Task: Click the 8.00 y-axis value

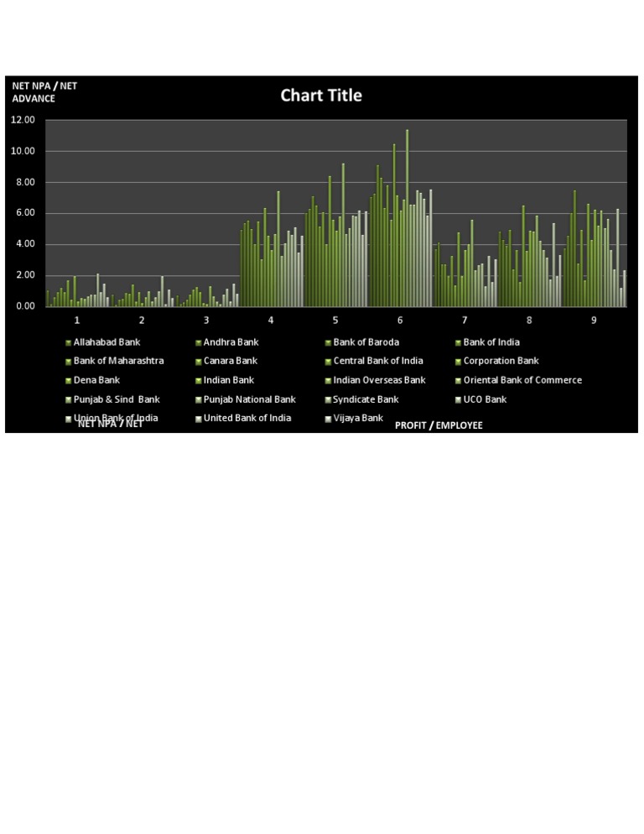Action: [x=25, y=182]
